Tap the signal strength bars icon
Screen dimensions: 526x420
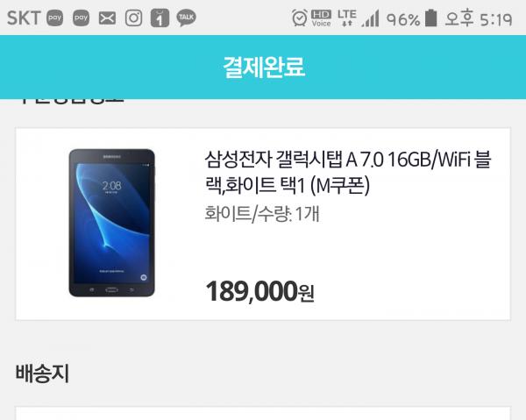coord(371,18)
